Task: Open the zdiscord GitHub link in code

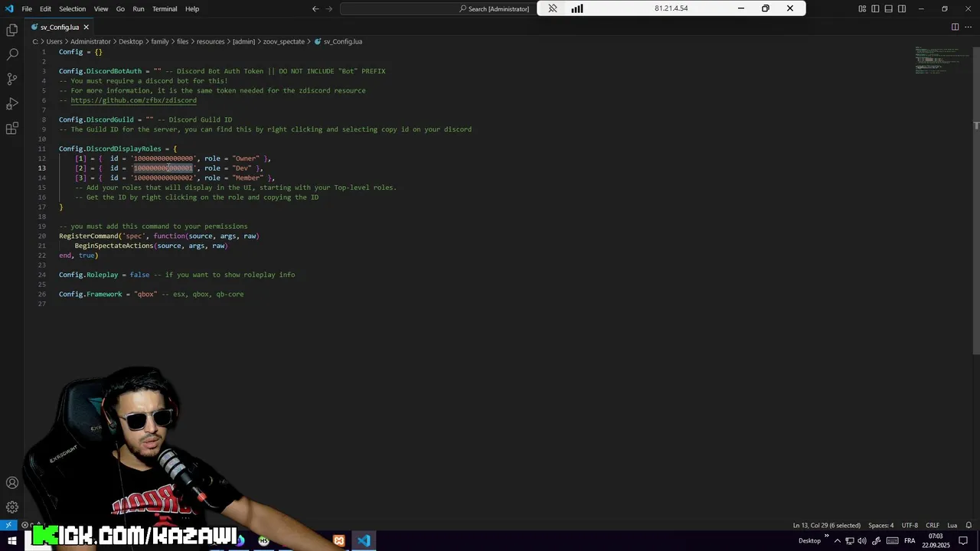Action: tap(134, 100)
